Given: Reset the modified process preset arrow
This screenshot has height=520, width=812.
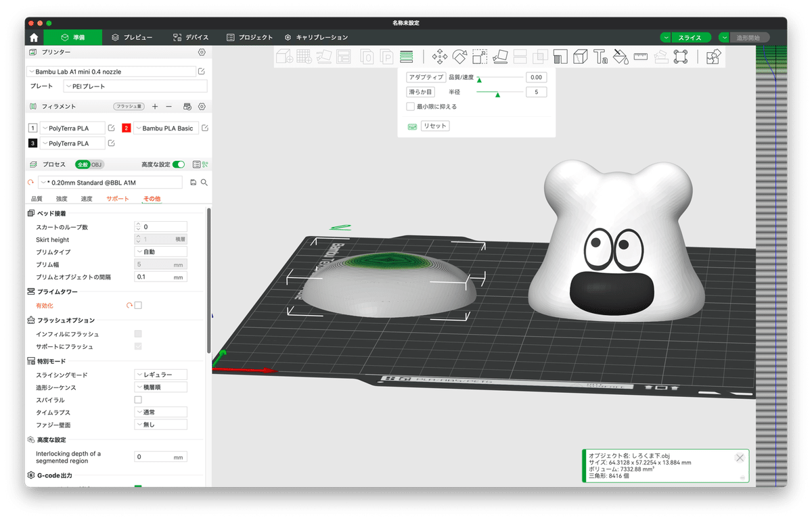Looking at the screenshot, I should pyautogui.click(x=31, y=183).
